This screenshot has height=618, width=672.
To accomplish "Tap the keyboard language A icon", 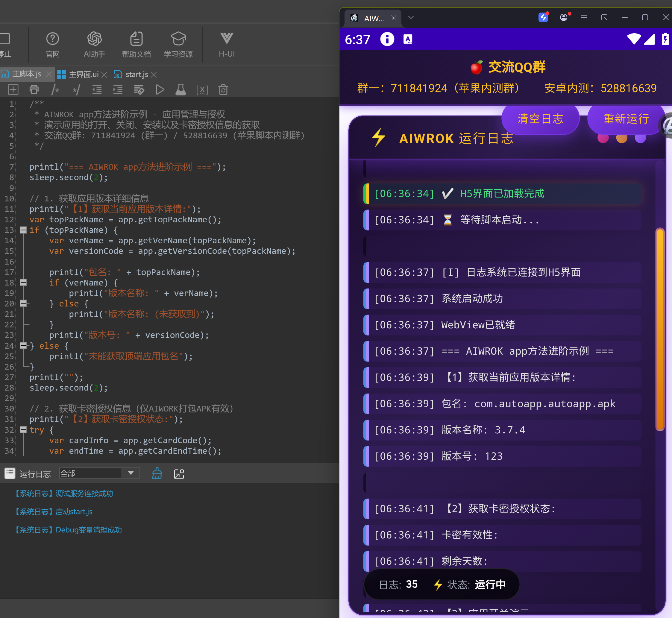I will pos(408,40).
